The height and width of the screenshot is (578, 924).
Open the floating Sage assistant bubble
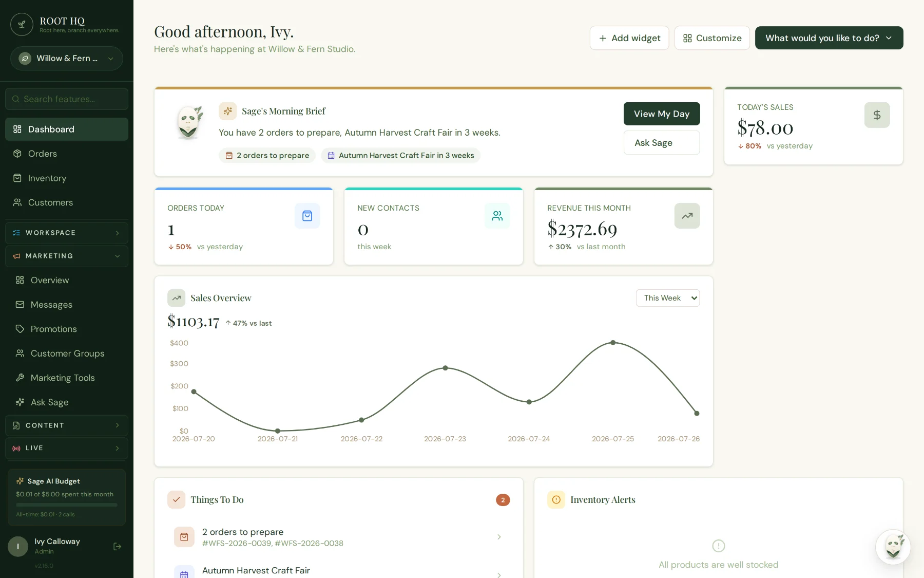point(893,547)
